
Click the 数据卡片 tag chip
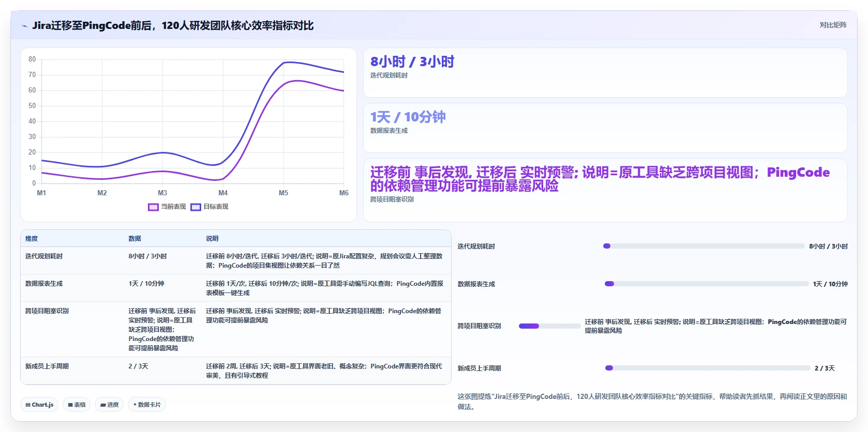pyautogui.click(x=147, y=405)
